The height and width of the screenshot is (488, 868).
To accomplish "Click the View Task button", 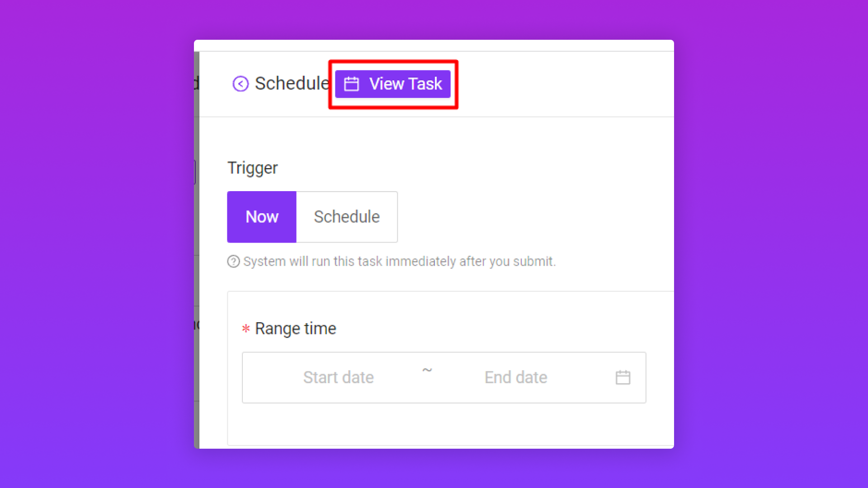I will tap(392, 84).
